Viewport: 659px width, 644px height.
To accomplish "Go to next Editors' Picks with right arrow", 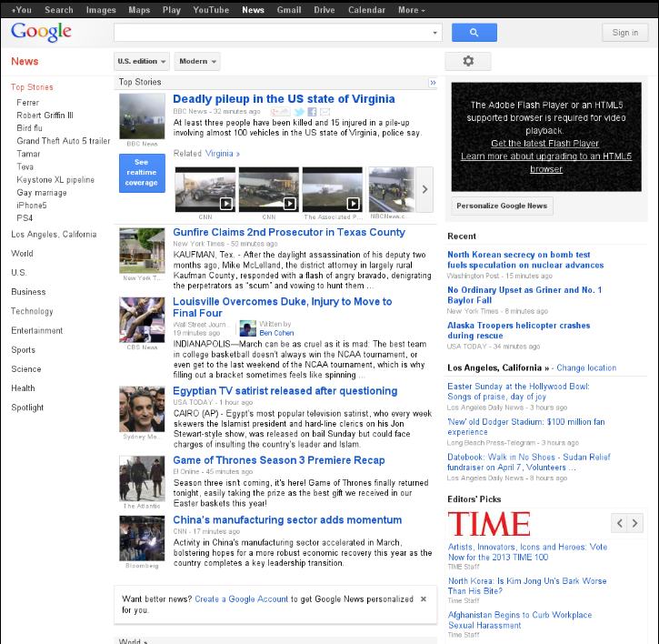I will [636, 523].
